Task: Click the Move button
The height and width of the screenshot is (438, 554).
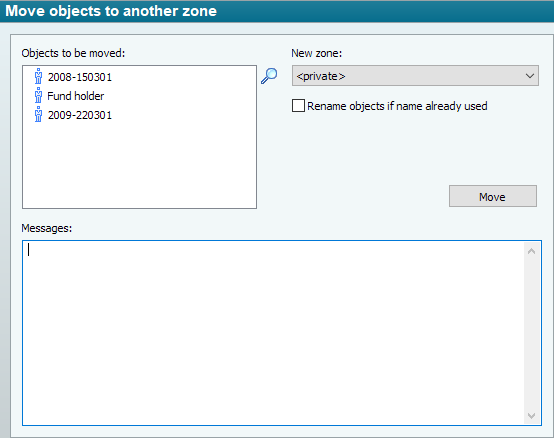Action: pos(493,196)
